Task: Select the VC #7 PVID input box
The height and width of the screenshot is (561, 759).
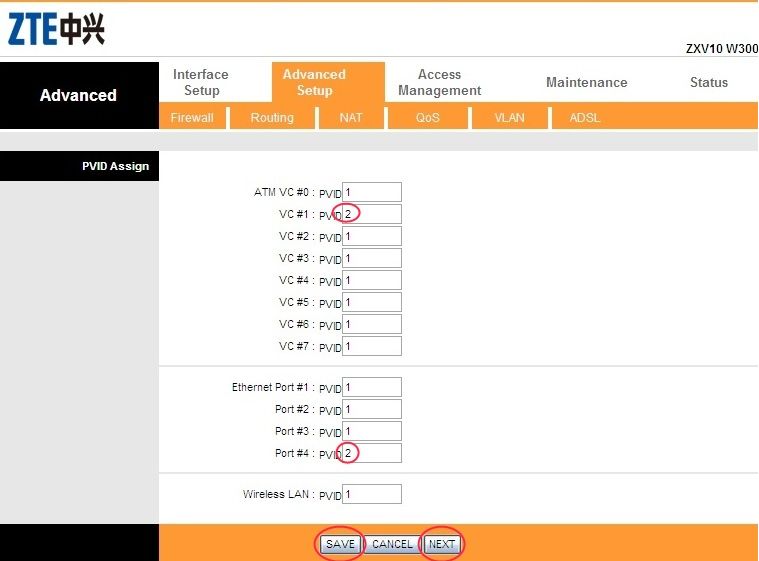Action: pyautogui.click(x=372, y=346)
